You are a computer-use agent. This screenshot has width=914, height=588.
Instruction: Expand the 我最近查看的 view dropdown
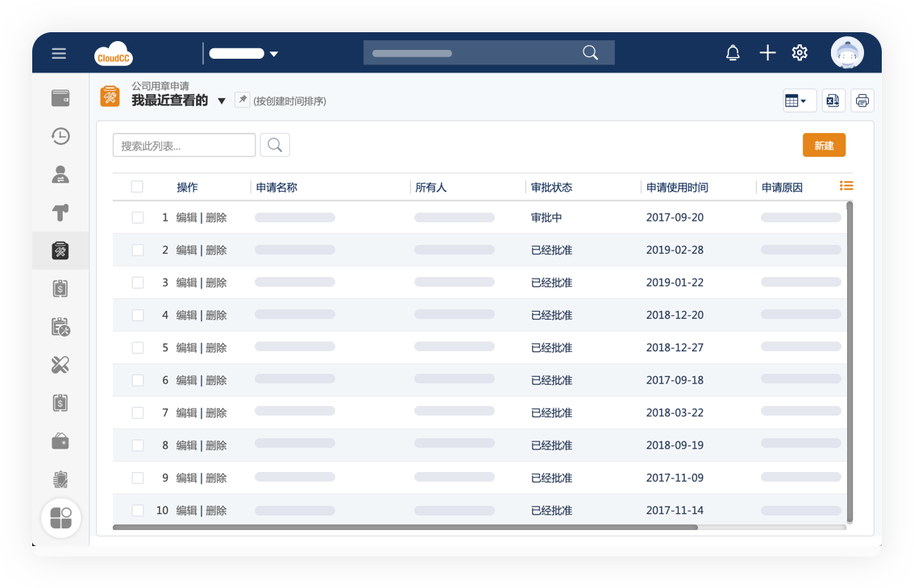coord(222,101)
